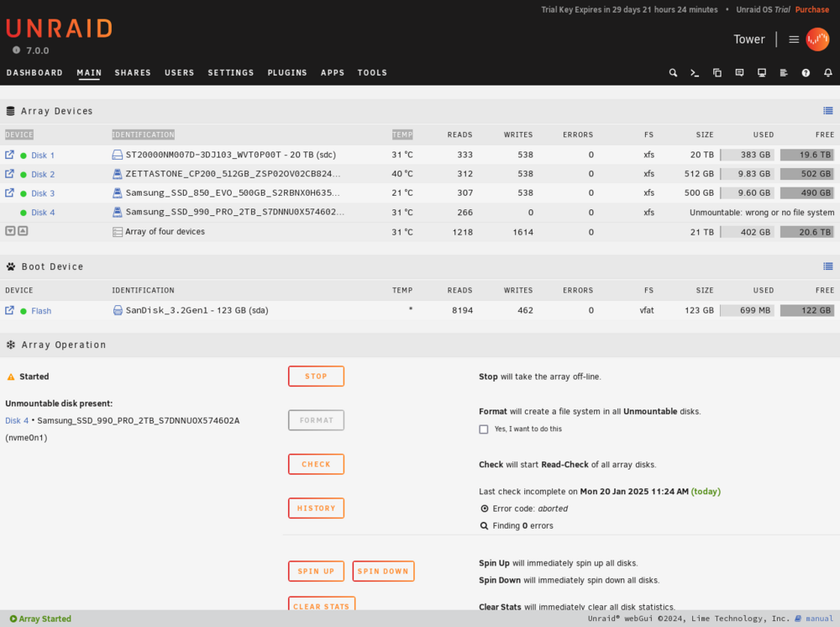840x627 pixels.
Task: Click the Stop array button
Action: point(316,377)
